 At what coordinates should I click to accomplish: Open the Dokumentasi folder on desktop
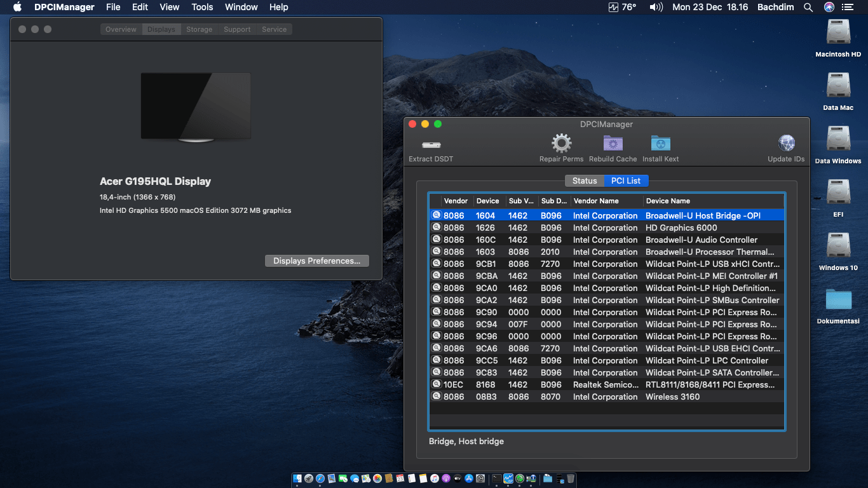tap(838, 300)
